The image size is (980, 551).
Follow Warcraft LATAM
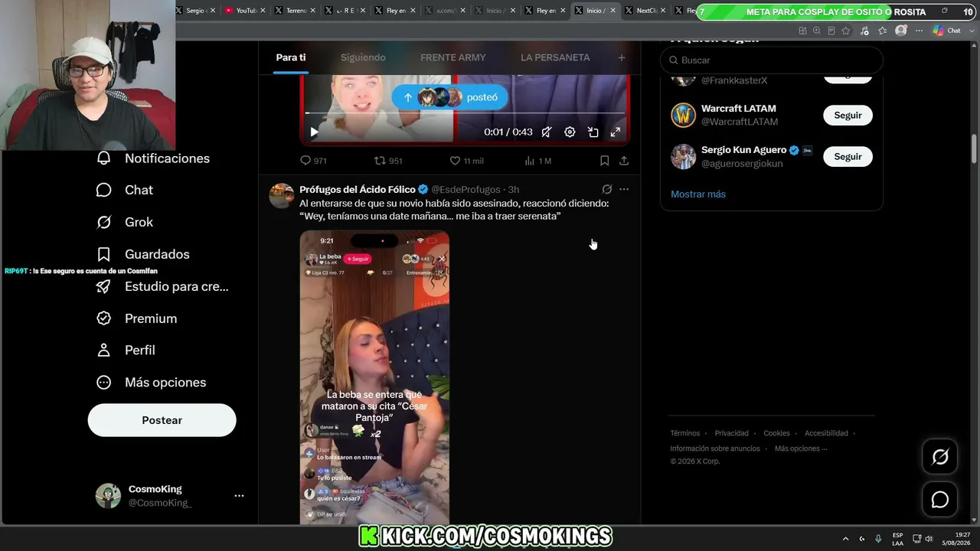(x=848, y=116)
